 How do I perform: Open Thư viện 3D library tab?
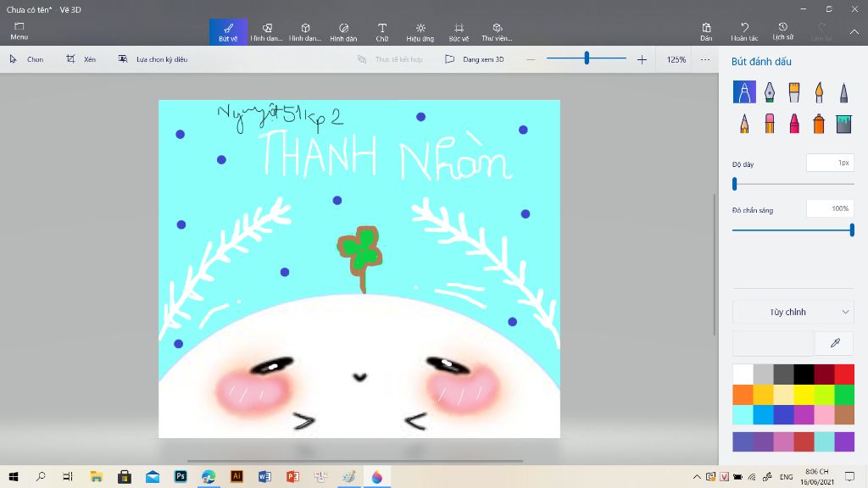click(497, 32)
